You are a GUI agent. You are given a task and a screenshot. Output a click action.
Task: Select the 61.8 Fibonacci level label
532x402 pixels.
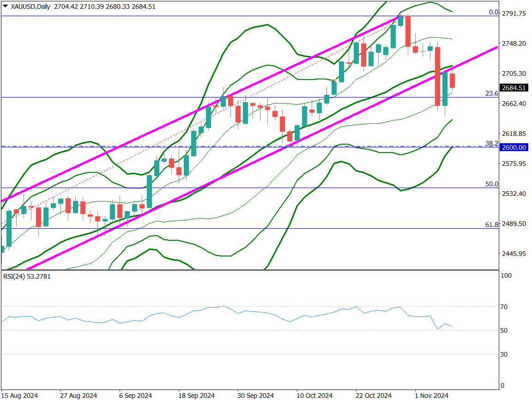coord(491,225)
